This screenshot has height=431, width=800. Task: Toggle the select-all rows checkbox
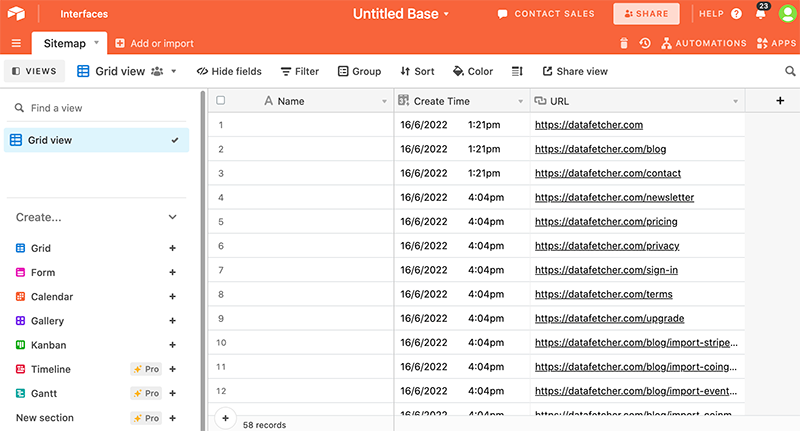pyautogui.click(x=220, y=100)
